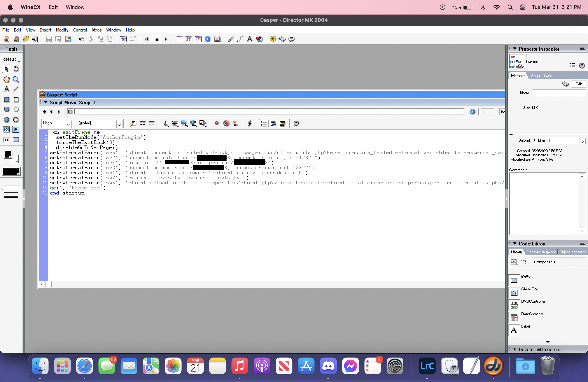This screenshot has width=588, height=382.
Task: Open the [global] handler dropdown
Action: [x=120, y=123]
